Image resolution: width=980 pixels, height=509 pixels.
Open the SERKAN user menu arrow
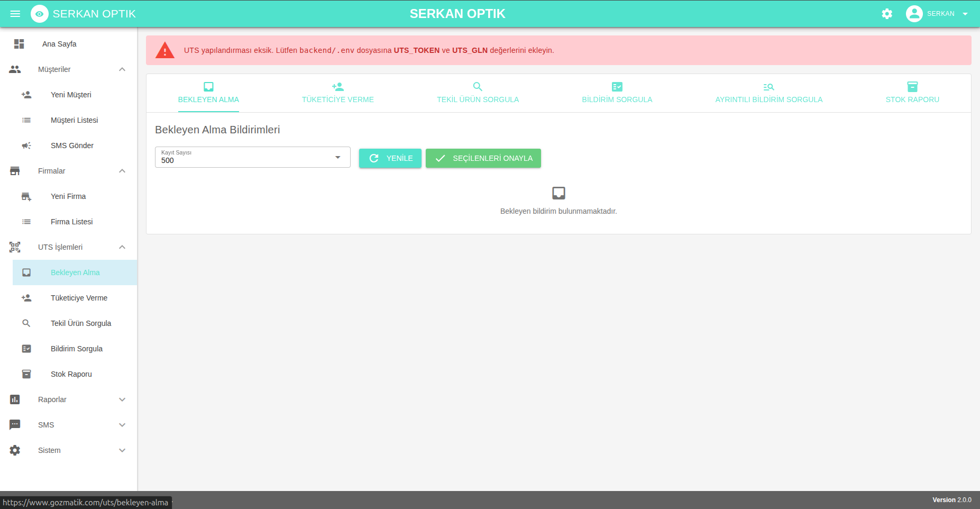(x=965, y=14)
